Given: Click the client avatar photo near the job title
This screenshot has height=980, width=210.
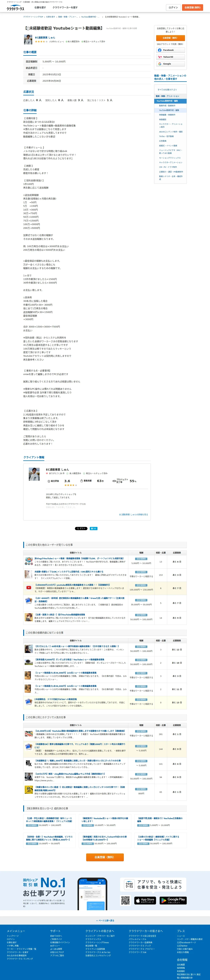Looking at the screenshot, I should (28, 39).
